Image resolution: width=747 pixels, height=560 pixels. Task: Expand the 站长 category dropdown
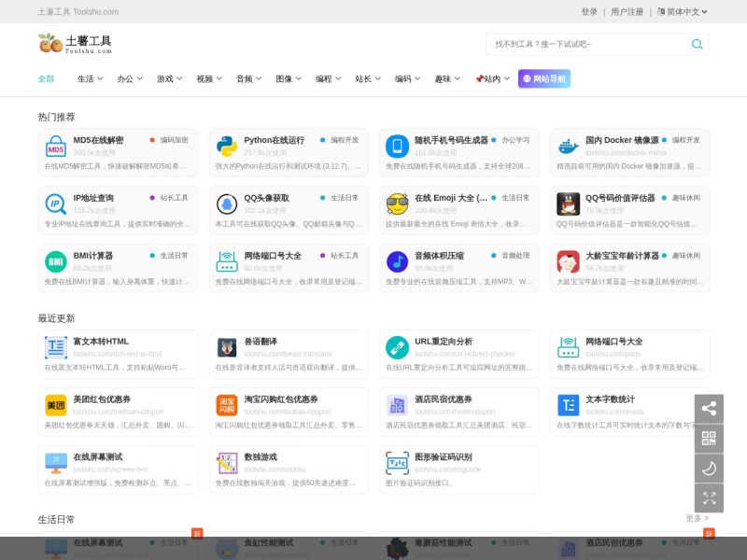367,79
